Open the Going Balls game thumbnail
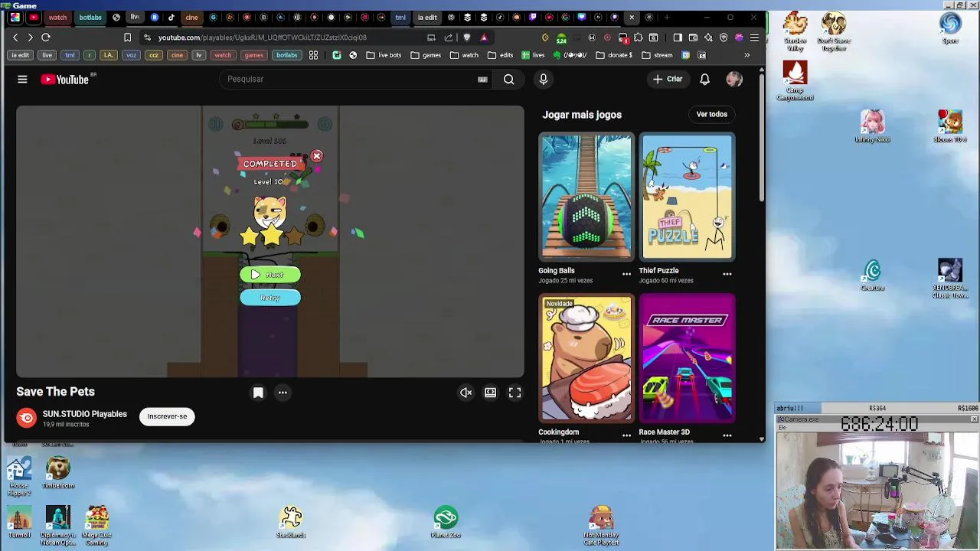The image size is (980, 551). coord(586,197)
